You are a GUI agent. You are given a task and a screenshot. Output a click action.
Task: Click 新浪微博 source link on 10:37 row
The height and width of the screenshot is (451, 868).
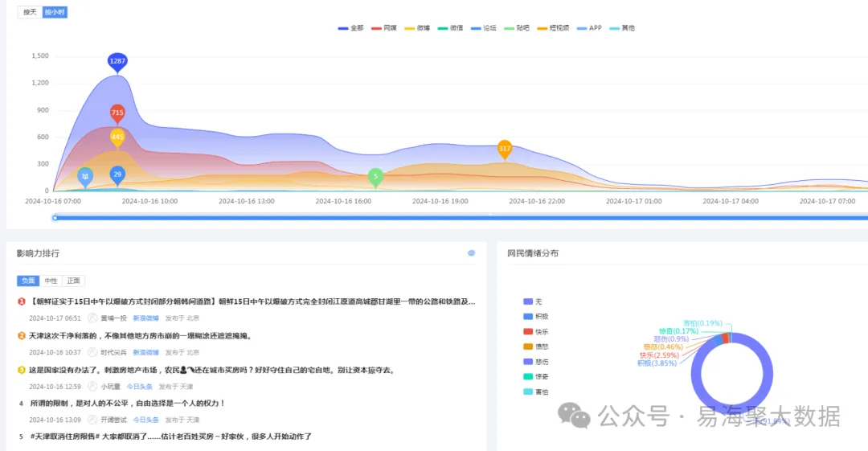coord(145,352)
